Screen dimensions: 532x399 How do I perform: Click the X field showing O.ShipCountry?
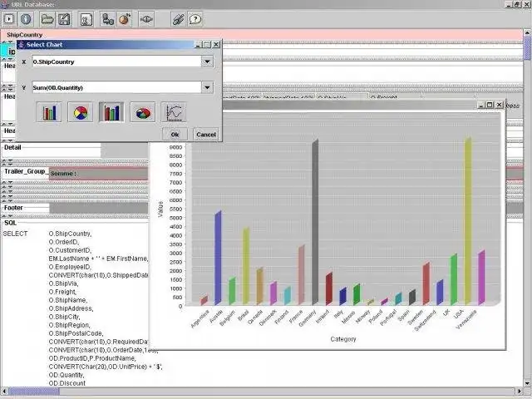coord(116,62)
